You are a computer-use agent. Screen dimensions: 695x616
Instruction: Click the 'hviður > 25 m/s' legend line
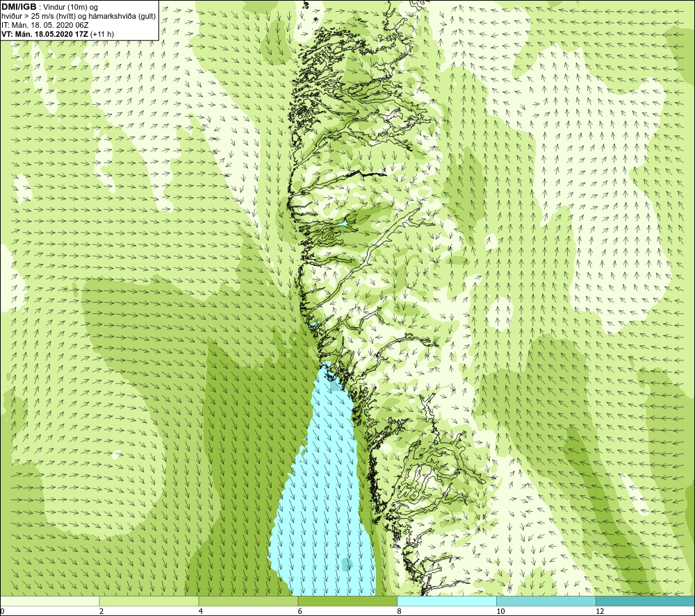pos(79,16)
